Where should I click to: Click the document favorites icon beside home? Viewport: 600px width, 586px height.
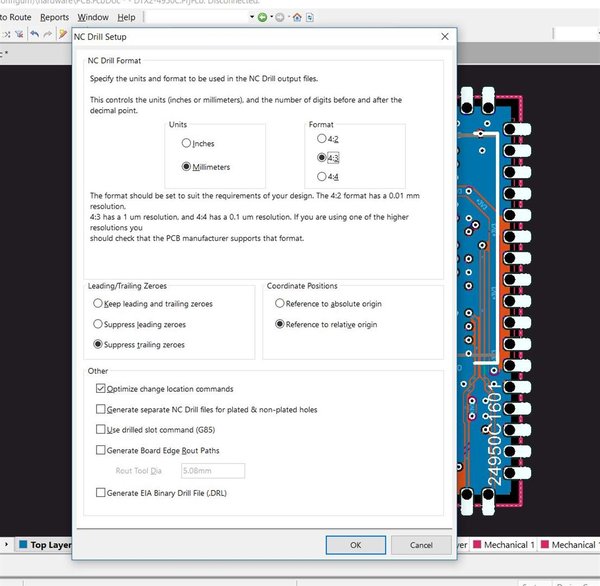(x=310, y=17)
